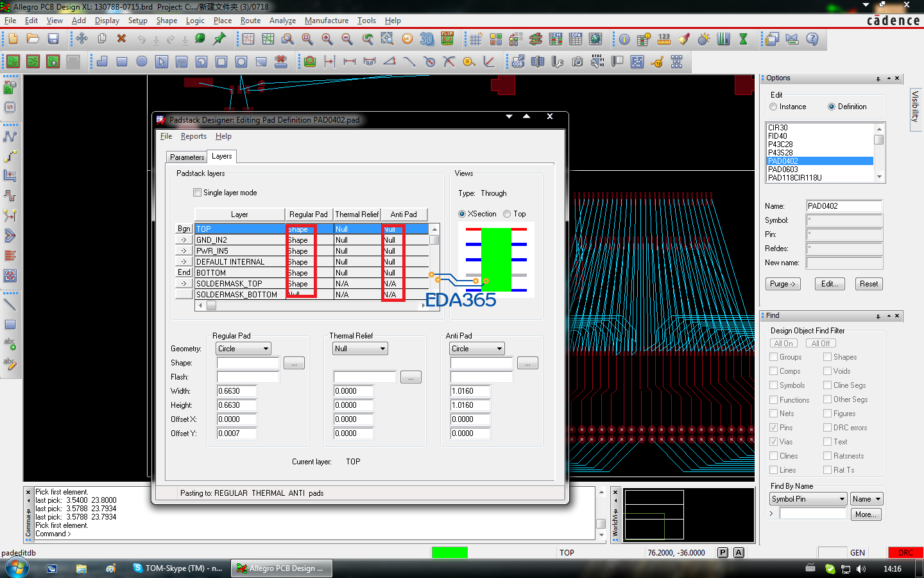Click the 3D viewer toolbar icon
Viewport: 924px width, 578px height.
click(x=427, y=39)
